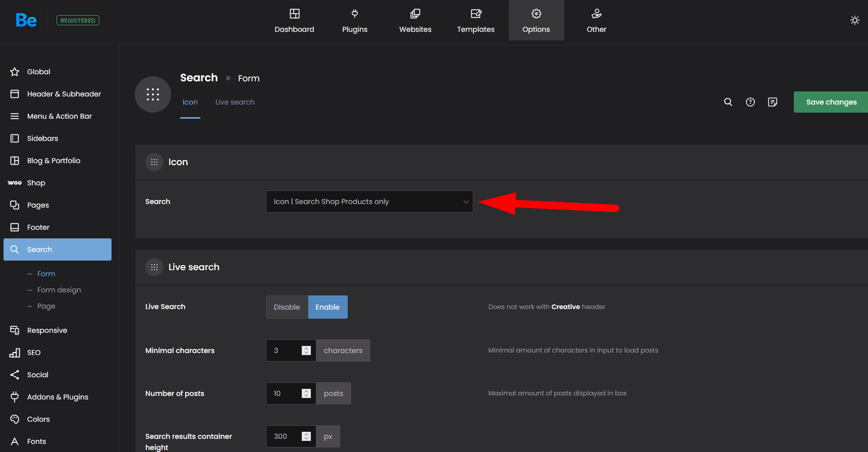Viewport: 868px width, 452px height.
Task: Disable Live Search
Action: 287,307
